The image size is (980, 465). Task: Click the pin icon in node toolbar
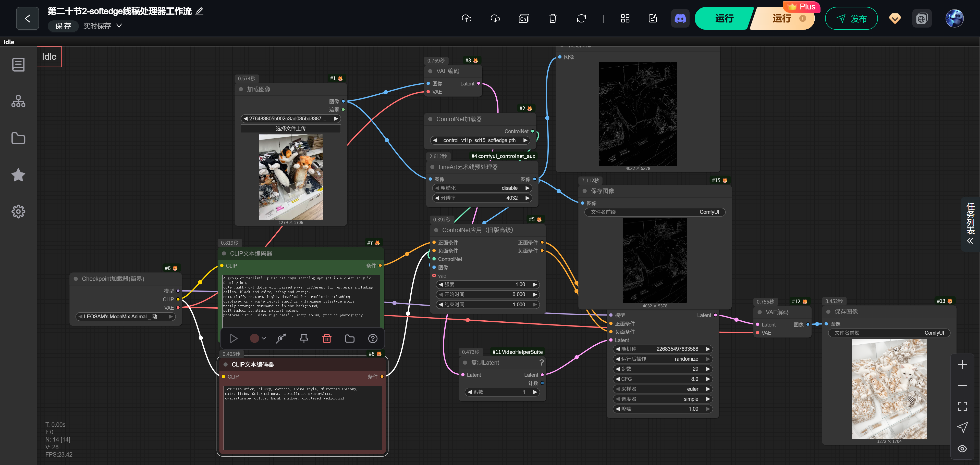click(x=304, y=338)
